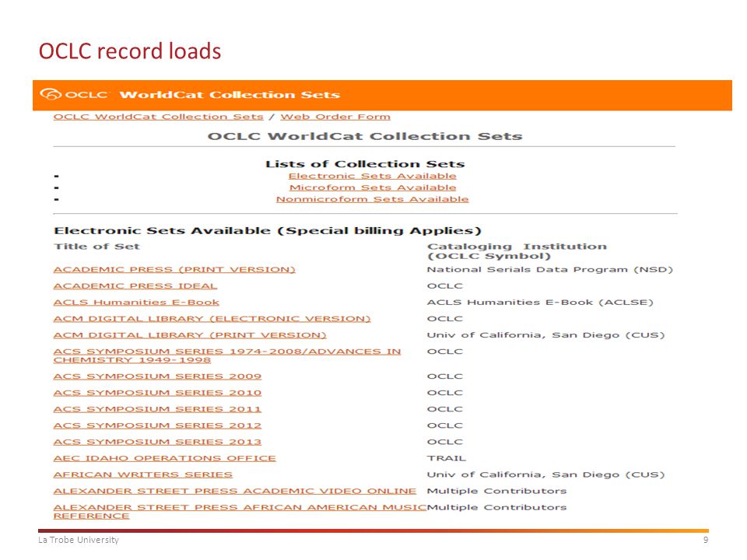This screenshot has height=560, width=747.
Task: Open ACM DIGITAL LIBRARY (PRINT VERSION)
Action: (190, 335)
